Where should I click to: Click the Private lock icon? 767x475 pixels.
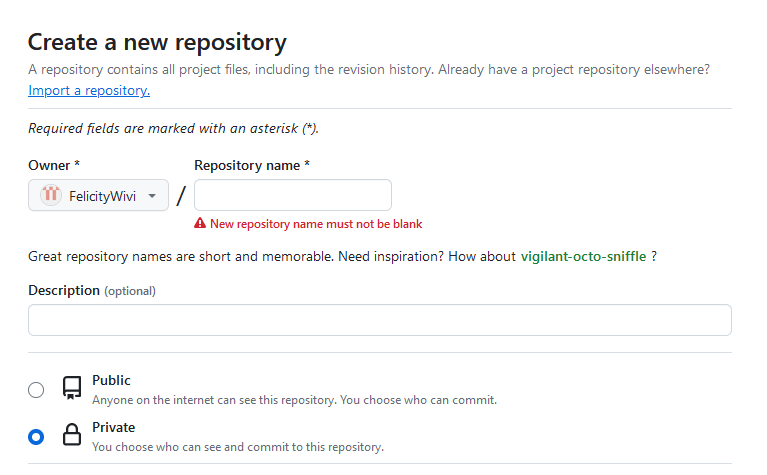coord(71,435)
